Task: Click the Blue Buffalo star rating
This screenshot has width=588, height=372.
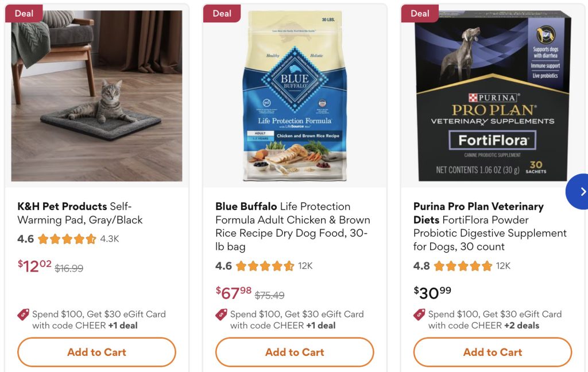Action: (265, 266)
